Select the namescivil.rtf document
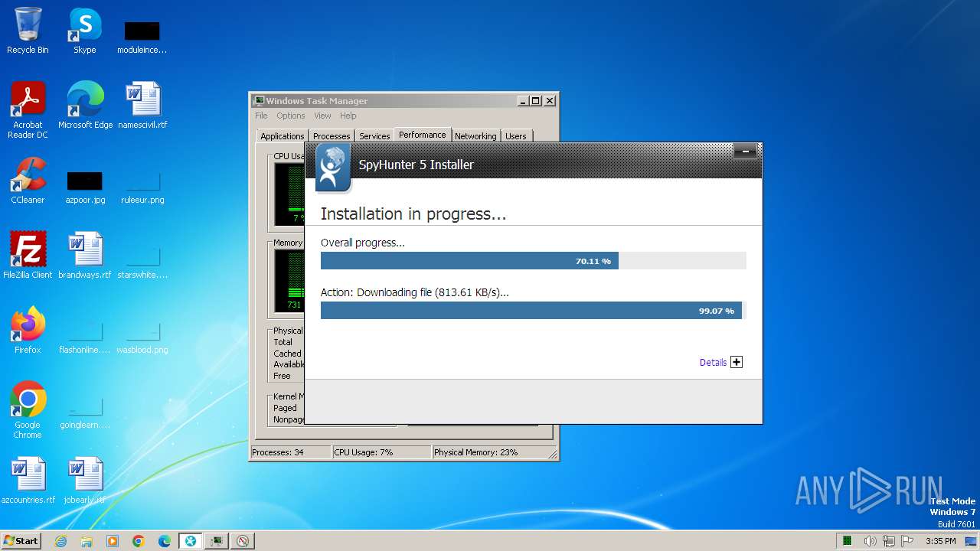Viewport: 980px width, 551px height. [x=142, y=106]
